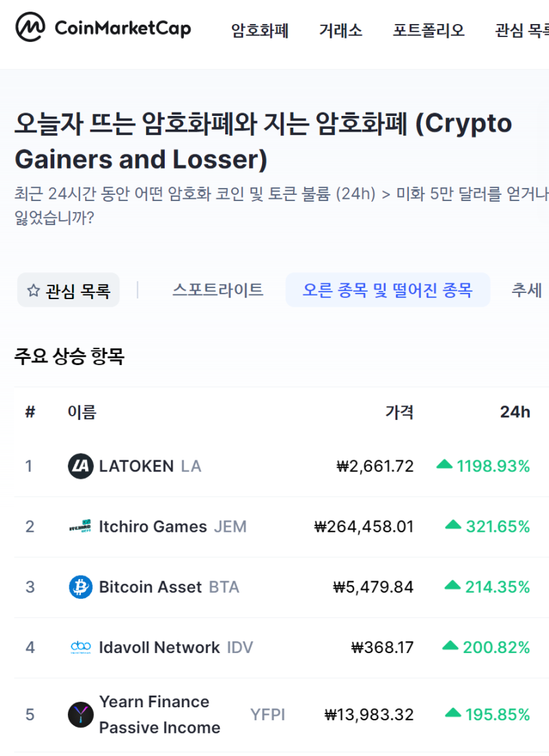Click the Itchiro Games coin logo
This screenshot has width=549, height=756.
80,526
